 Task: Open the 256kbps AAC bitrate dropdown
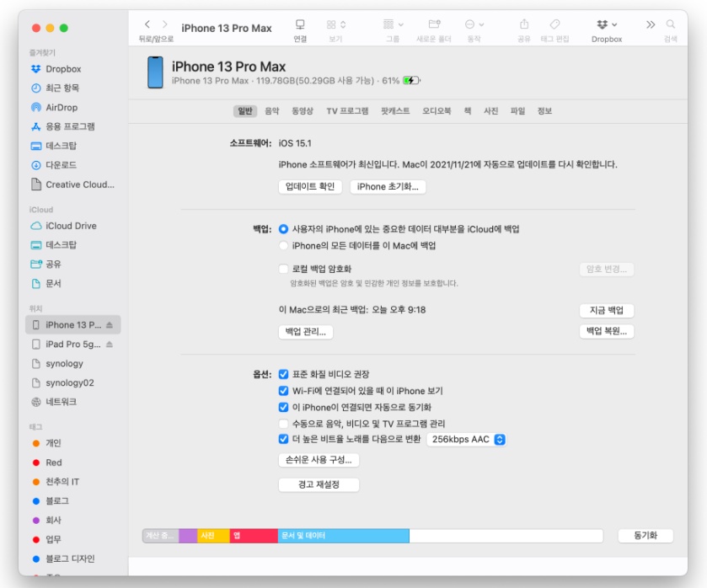pos(466,439)
